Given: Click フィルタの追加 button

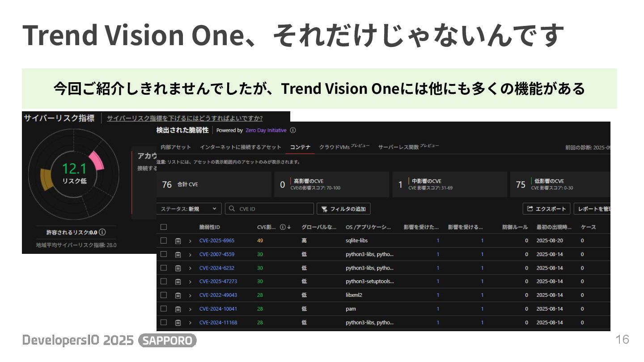Looking at the screenshot, I should coord(343,209).
